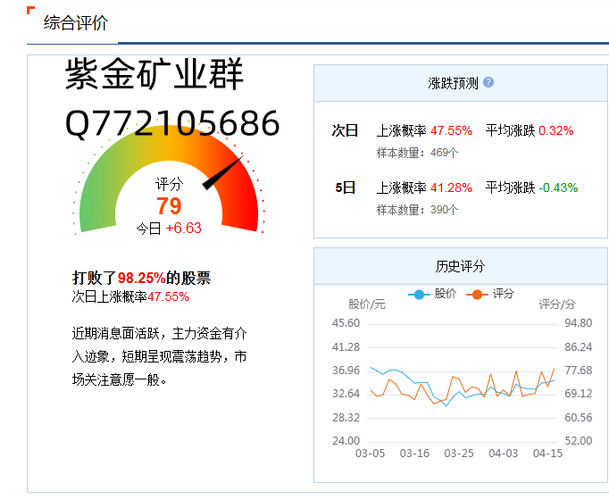
Task: Click the 近期消息面活跃 summary paragraph
Action: pyautogui.click(x=159, y=357)
